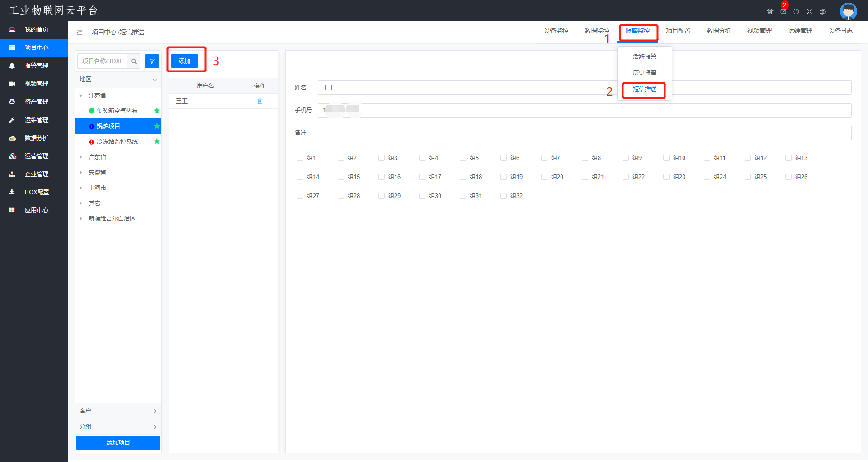Screen dimensions: 868x462
Task: Check the 组27 checkbox
Action: click(300, 196)
